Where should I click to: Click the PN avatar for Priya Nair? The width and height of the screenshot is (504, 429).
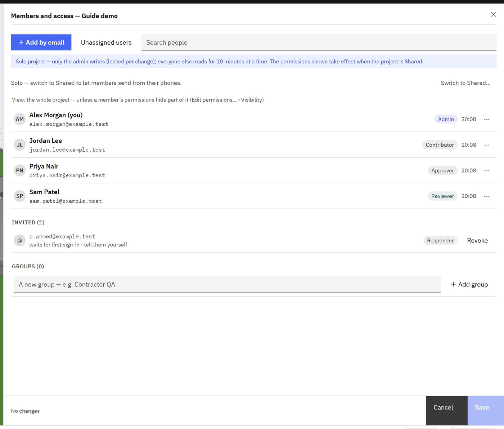point(19,170)
